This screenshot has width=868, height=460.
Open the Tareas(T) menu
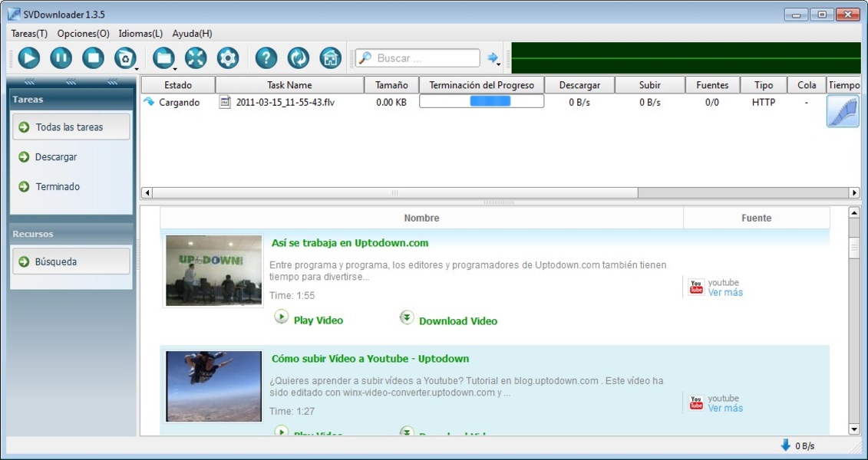29,34
